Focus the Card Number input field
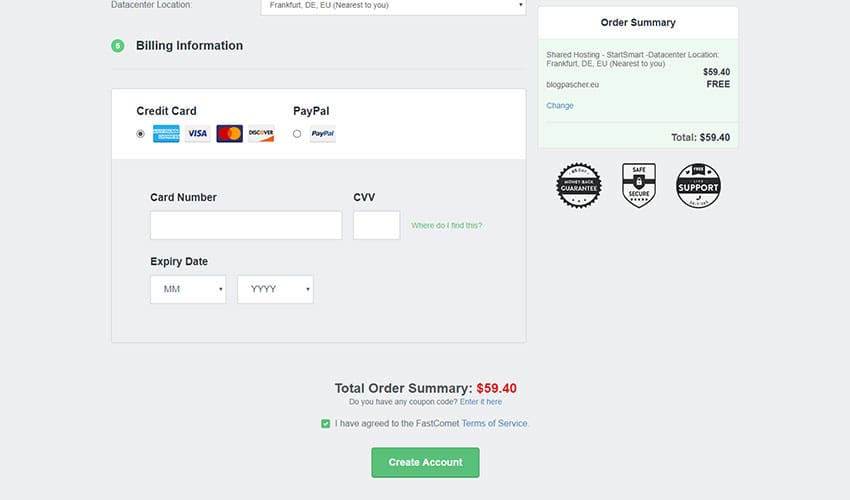Image resolution: width=850 pixels, height=500 pixels. 246,225
